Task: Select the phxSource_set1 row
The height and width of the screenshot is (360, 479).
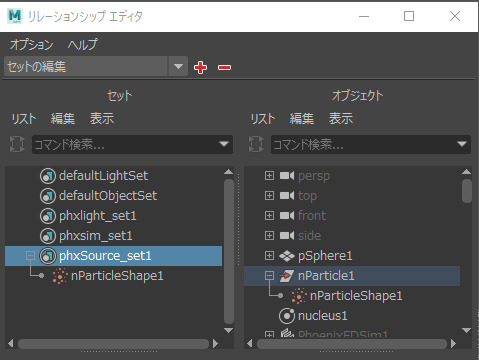Action: [x=113, y=256]
